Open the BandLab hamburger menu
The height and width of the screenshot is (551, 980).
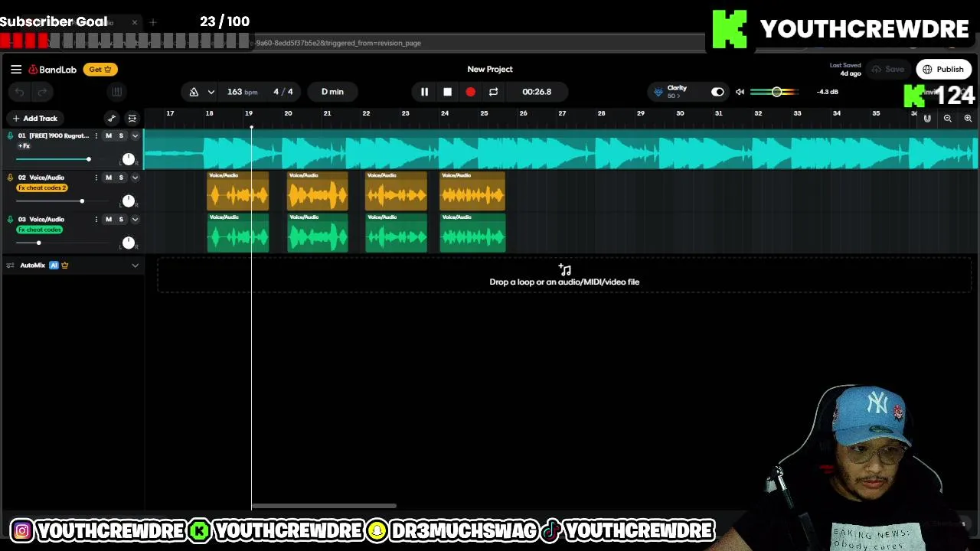(x=16, y=70)
